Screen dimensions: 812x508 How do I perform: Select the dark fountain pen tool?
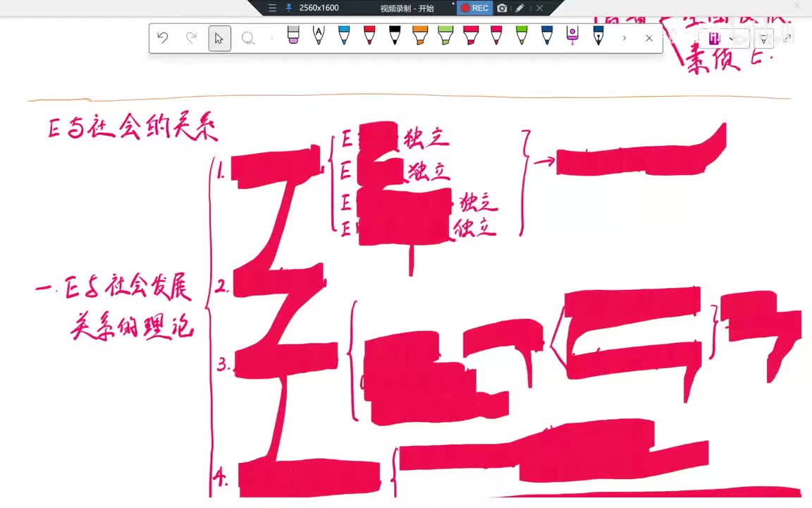[598, 35]
